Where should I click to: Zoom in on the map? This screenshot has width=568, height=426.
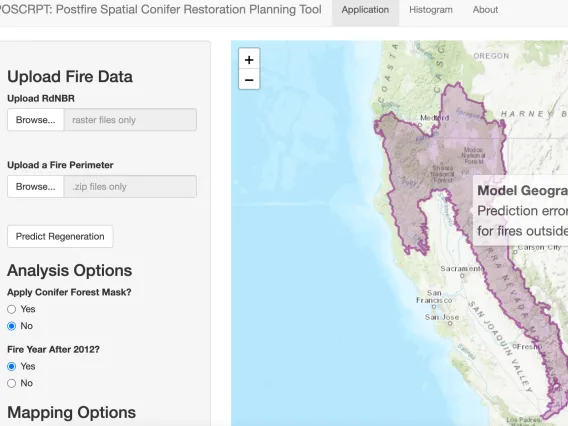click(x=249, y=59)
